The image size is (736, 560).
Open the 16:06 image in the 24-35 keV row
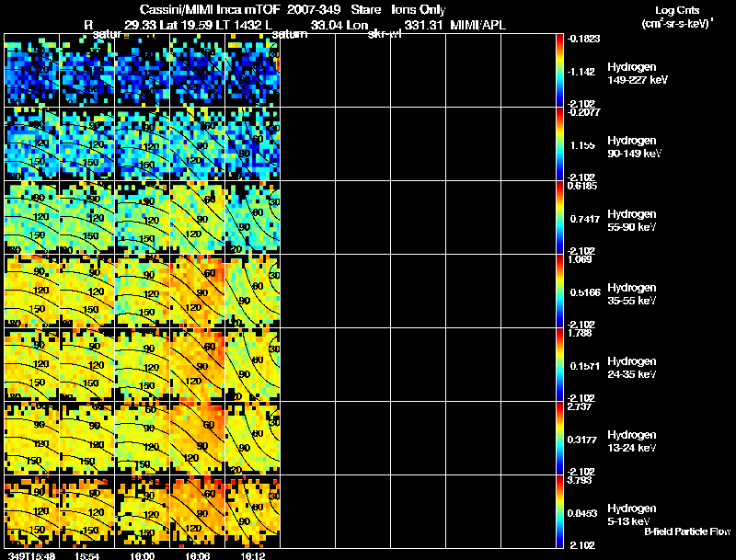[x=198, y=365]
